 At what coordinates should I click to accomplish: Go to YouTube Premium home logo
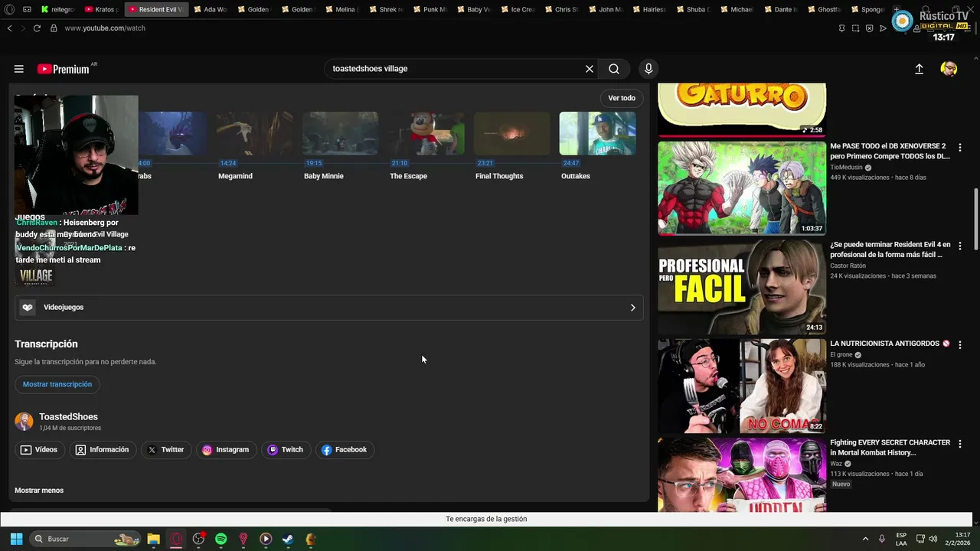(64, 69)
